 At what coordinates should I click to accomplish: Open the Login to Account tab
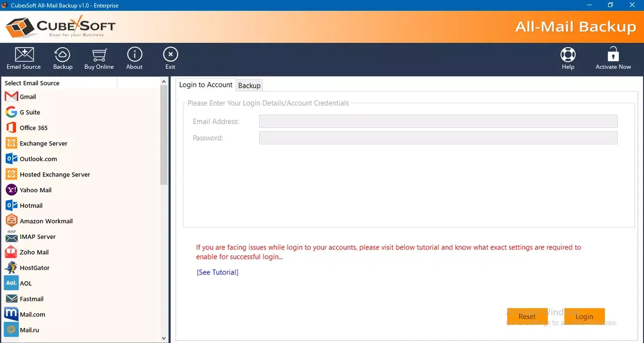coord(205,85)
